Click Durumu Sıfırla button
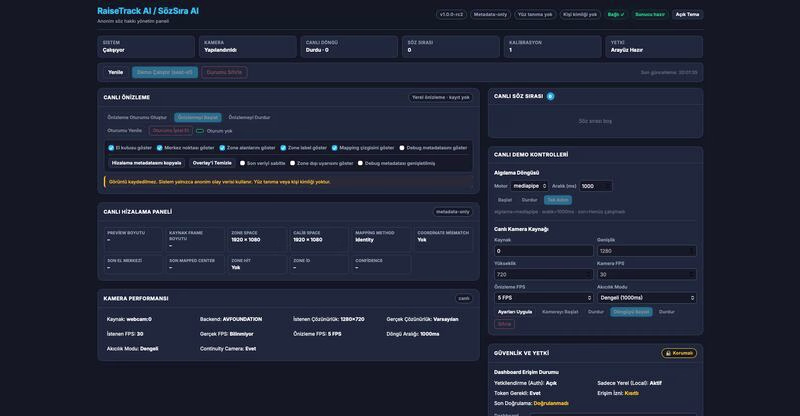 pyautogui.click(x=224, y=72)
